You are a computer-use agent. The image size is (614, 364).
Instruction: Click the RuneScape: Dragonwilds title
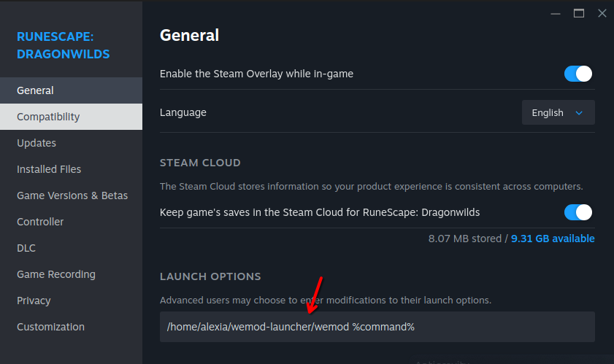coord(63,44)
